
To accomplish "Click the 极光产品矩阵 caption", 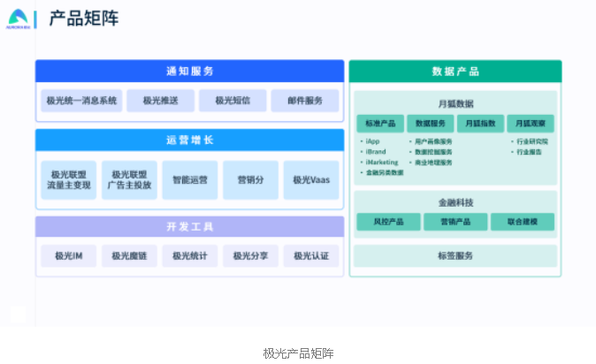I will tap(298, 353).
